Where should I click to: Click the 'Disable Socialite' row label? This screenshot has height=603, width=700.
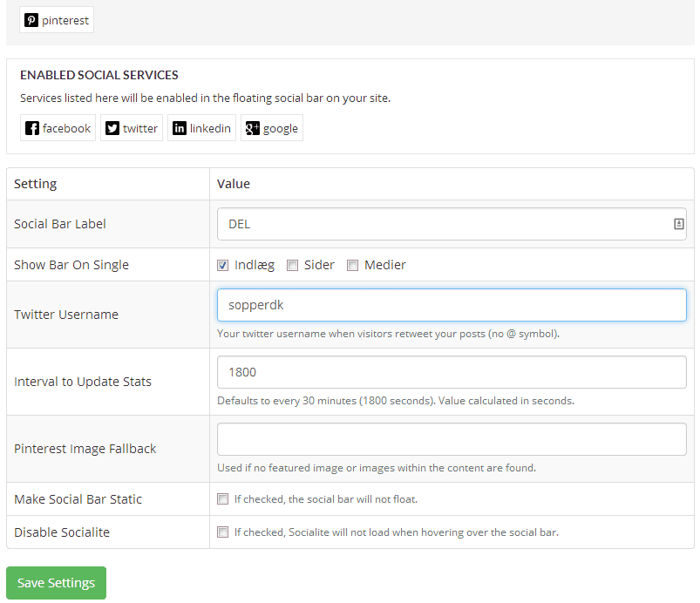62,532
